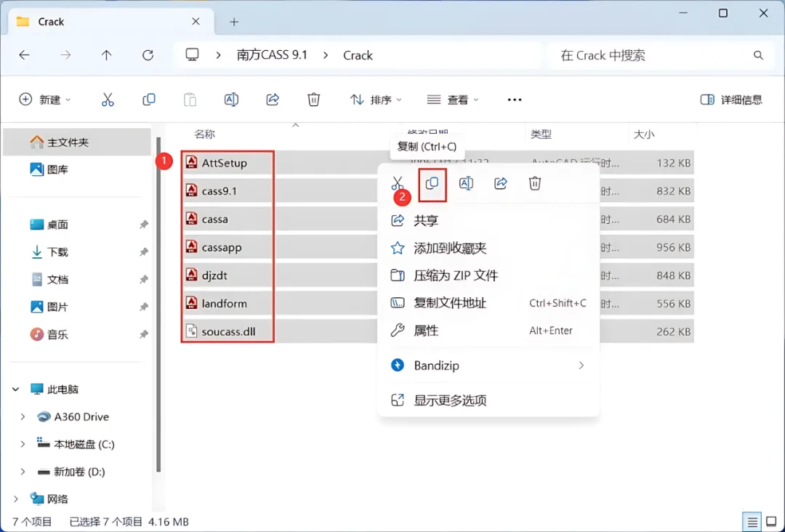This screenshot has width=785, height=532.
Task: Click the 类型 column header
Action: 541,134
